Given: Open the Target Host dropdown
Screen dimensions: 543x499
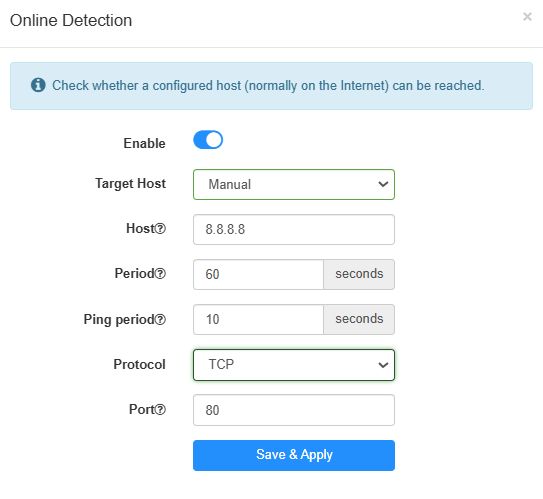Looking at the screenshot, I should [294, 185].
